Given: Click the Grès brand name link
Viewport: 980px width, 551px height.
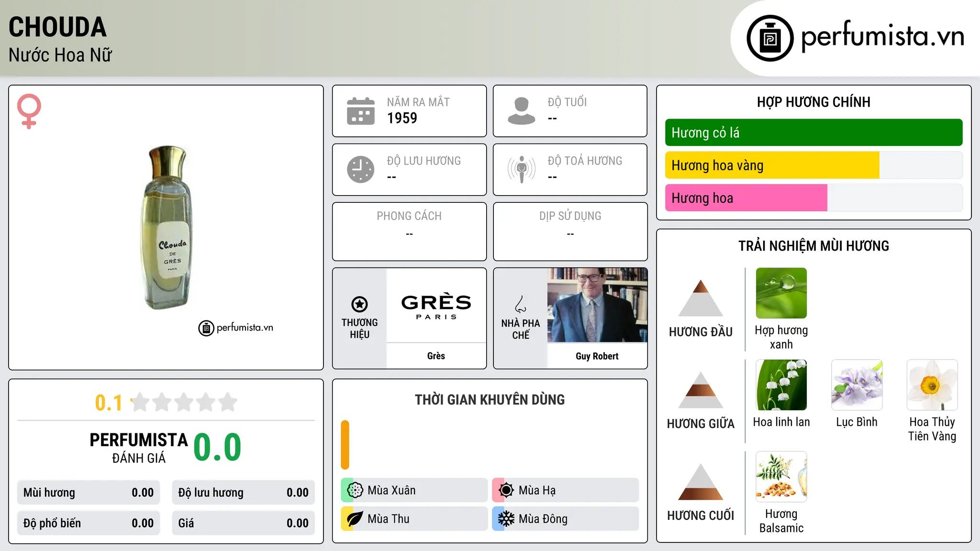Looking at the screenshot, I should pos(436,356).
